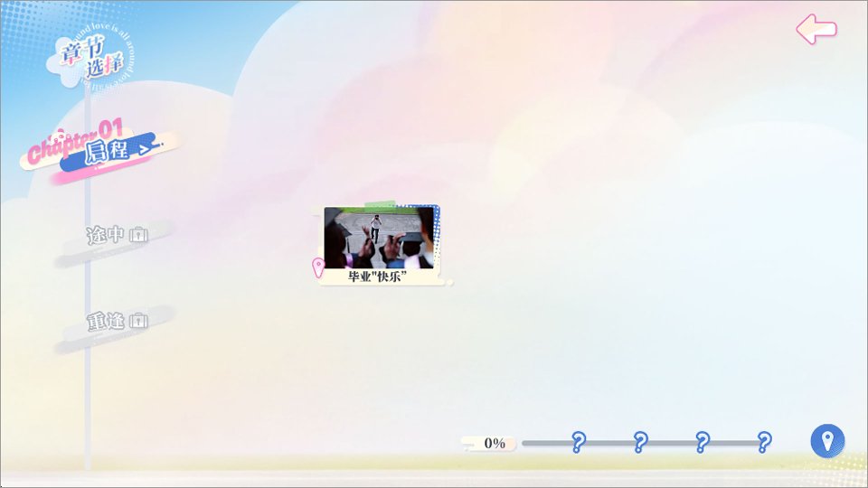868x488 pixels.
Task: Click the Chapter 01 pink text
Action: tap(76, 142)
